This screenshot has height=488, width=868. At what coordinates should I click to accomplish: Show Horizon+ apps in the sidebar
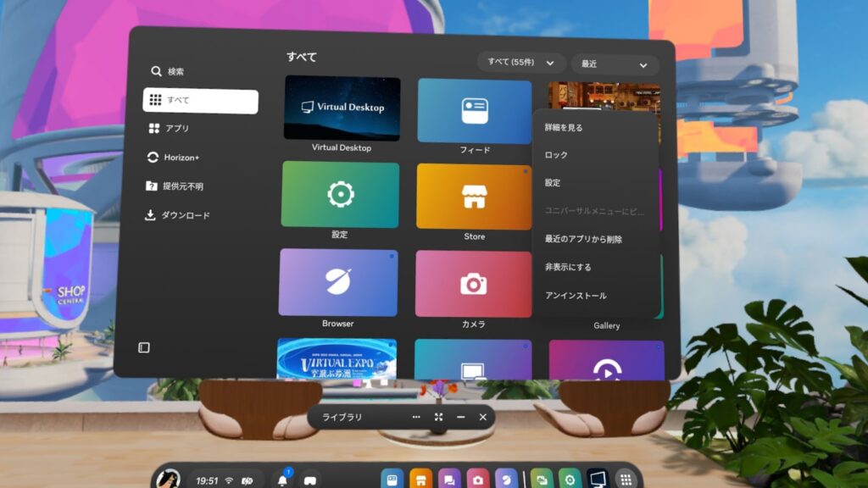point(181,158)
